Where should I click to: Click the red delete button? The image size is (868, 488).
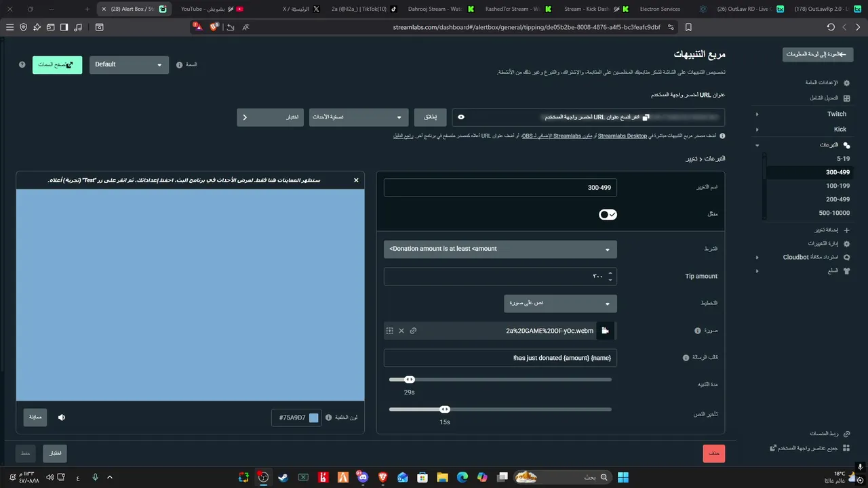tap(714, 453)
